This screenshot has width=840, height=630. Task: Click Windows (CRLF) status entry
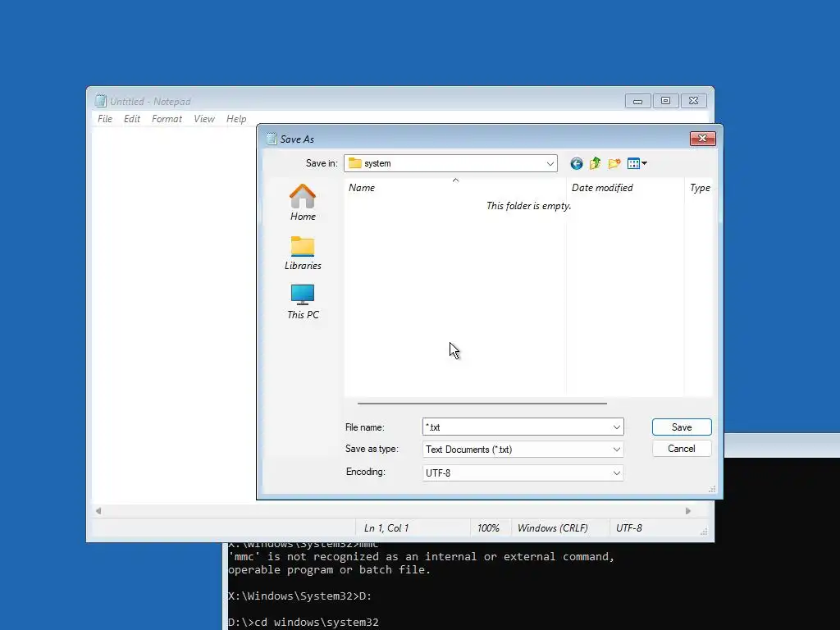coord(552,528)
